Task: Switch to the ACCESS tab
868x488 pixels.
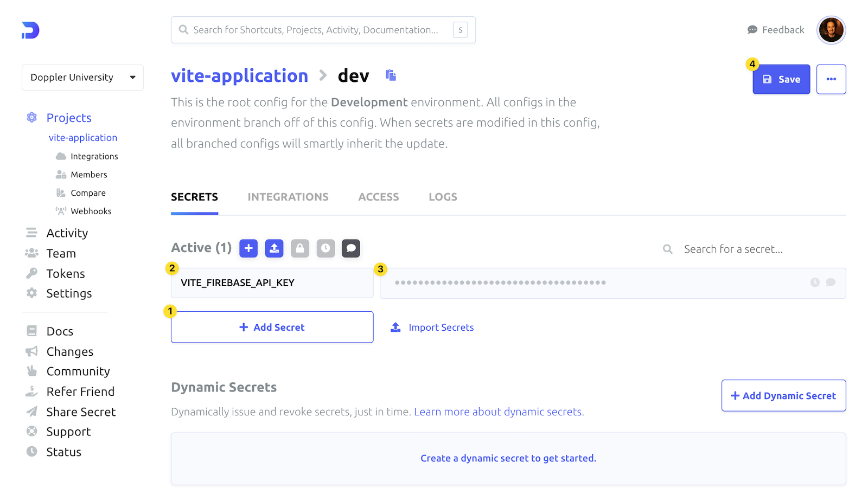Action: coord(379,197)
